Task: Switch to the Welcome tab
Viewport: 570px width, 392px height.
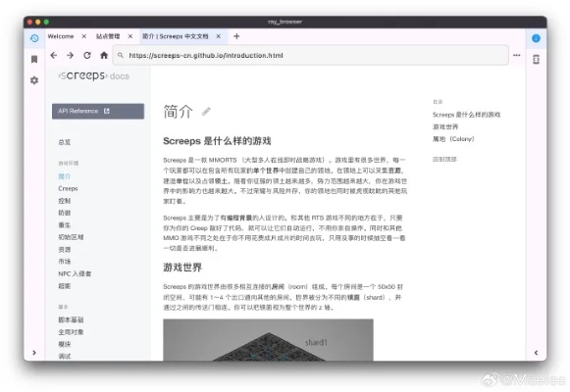Action: pyautogui.click(x=61, y=36)
